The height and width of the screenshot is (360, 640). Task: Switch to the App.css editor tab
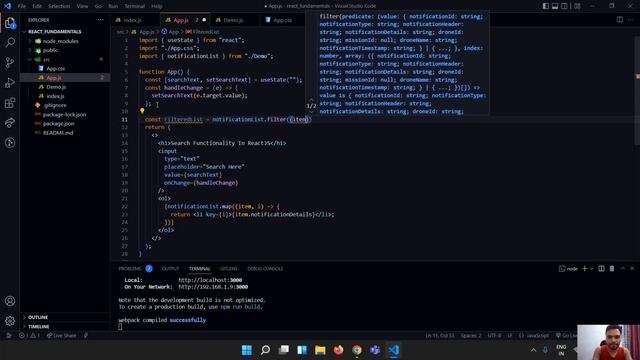click(282, 20)
